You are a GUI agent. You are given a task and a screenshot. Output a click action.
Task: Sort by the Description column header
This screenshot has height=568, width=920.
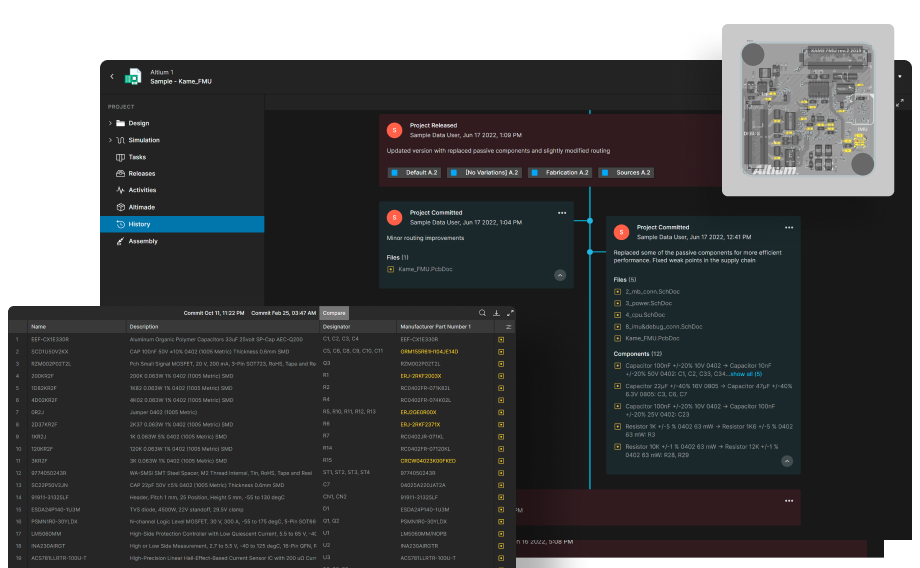coord(144,327)
